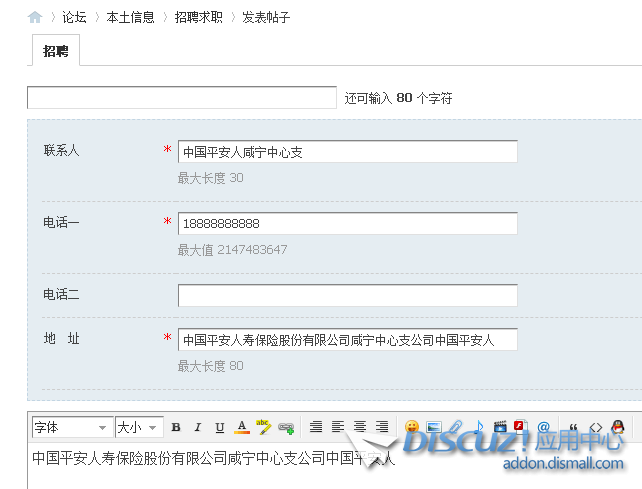
Task: Select the 招聘 tab
Action: [56, 51]
